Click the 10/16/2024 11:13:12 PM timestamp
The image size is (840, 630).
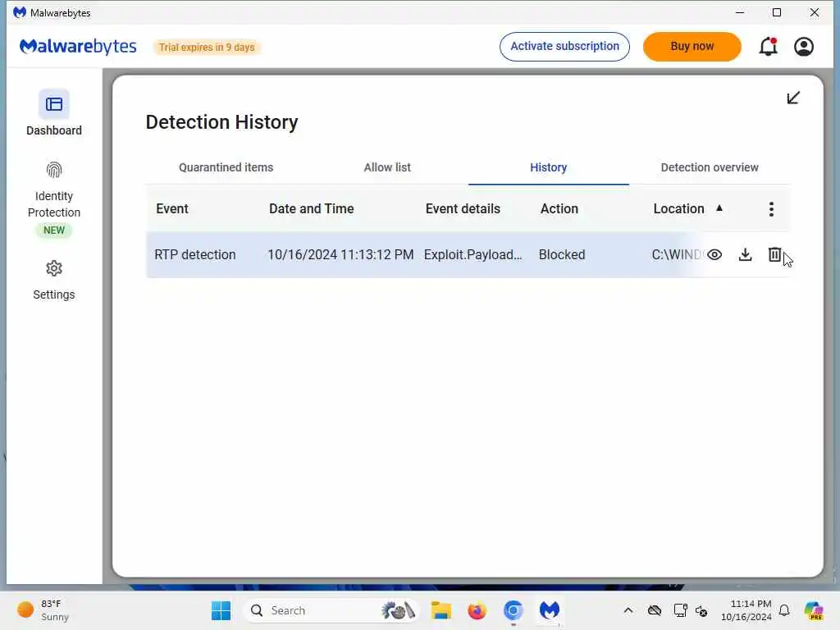[340, 254]
